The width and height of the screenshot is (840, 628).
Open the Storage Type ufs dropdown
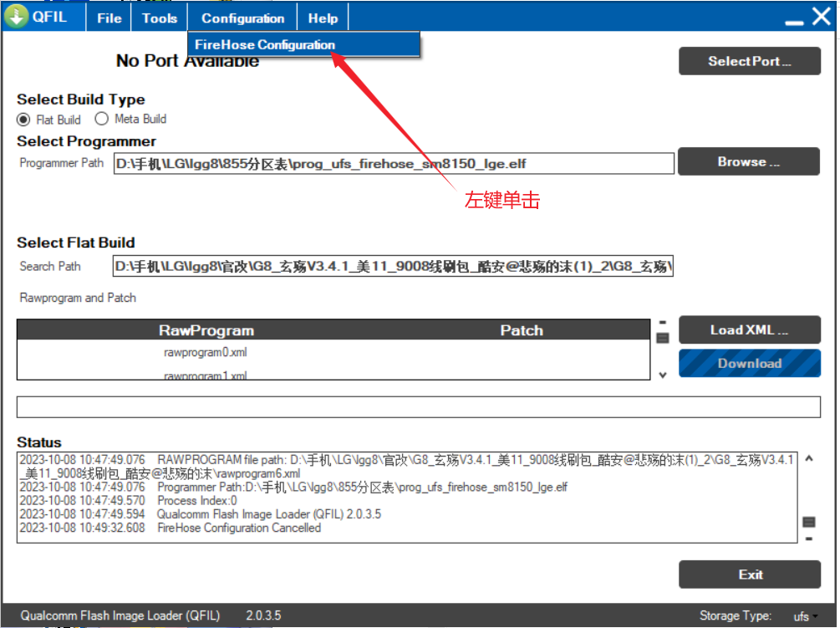[x=806, y=616]
